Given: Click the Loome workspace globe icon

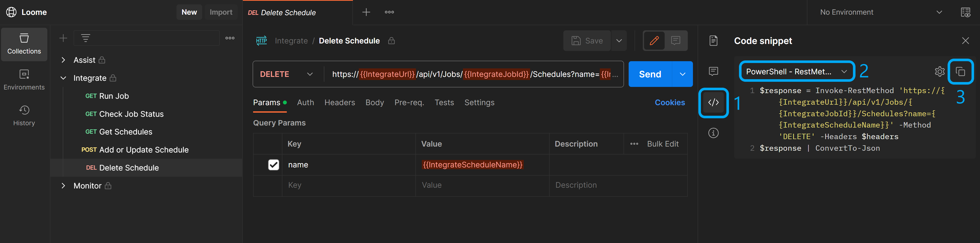Looking at the screenshot, I should click(11, 12).
